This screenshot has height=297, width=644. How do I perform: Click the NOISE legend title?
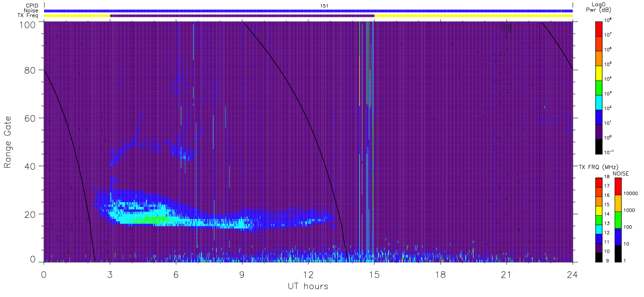point(621,173)
